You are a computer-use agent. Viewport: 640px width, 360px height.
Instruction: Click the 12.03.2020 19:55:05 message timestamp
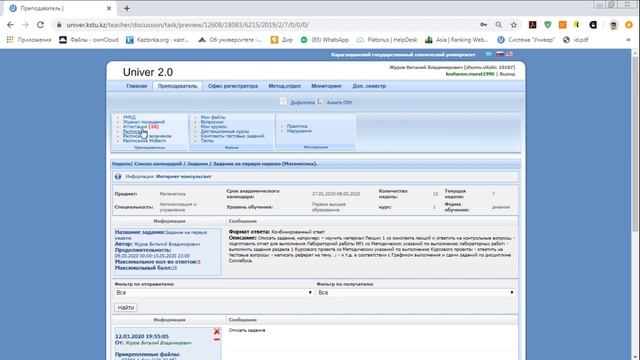point(142,336)
